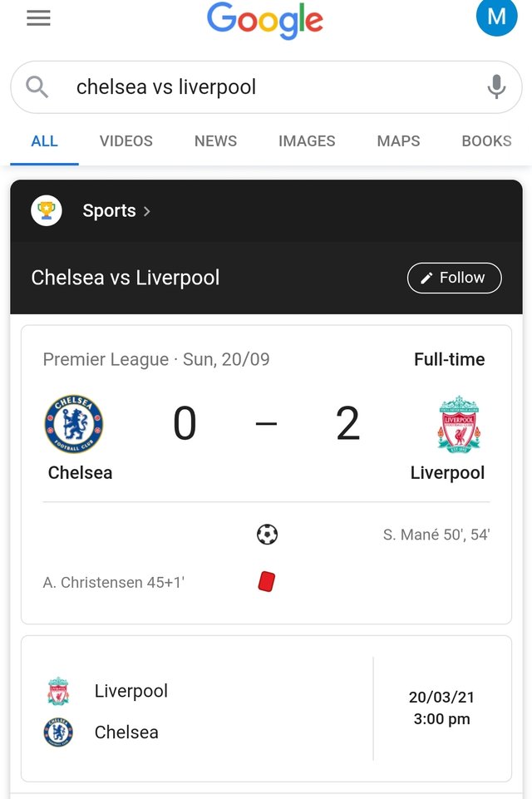Select the Maps tab

pyautogui.click(x=398, y=141)
